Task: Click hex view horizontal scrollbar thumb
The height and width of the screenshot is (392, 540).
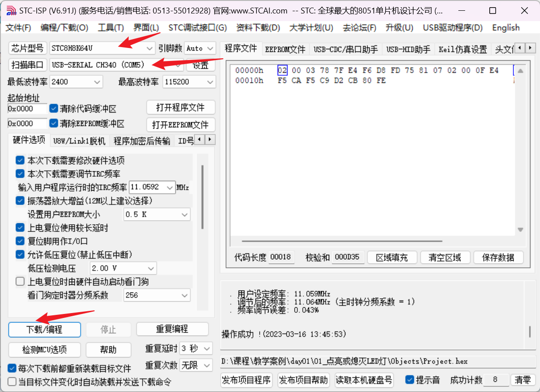Action: 341,241
